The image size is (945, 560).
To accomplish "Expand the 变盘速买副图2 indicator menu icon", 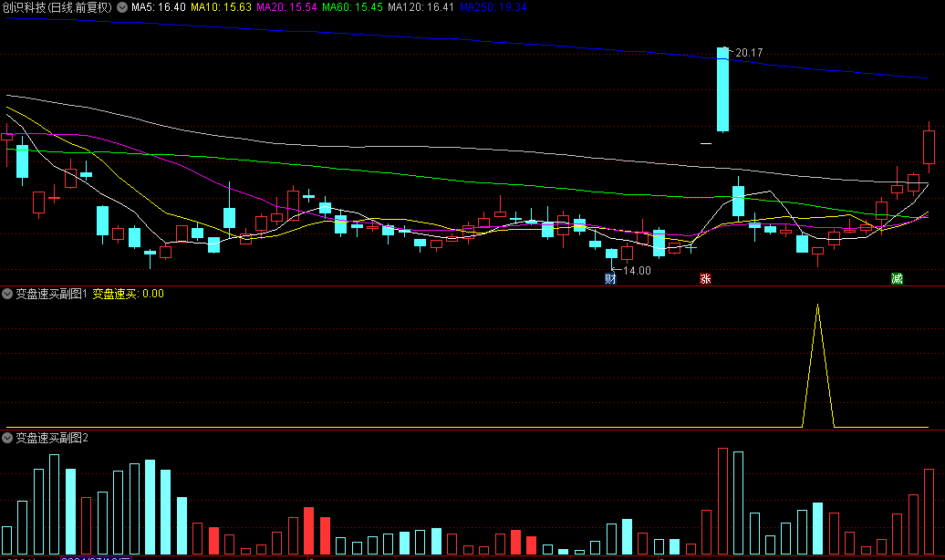I will tap(7, 438).
